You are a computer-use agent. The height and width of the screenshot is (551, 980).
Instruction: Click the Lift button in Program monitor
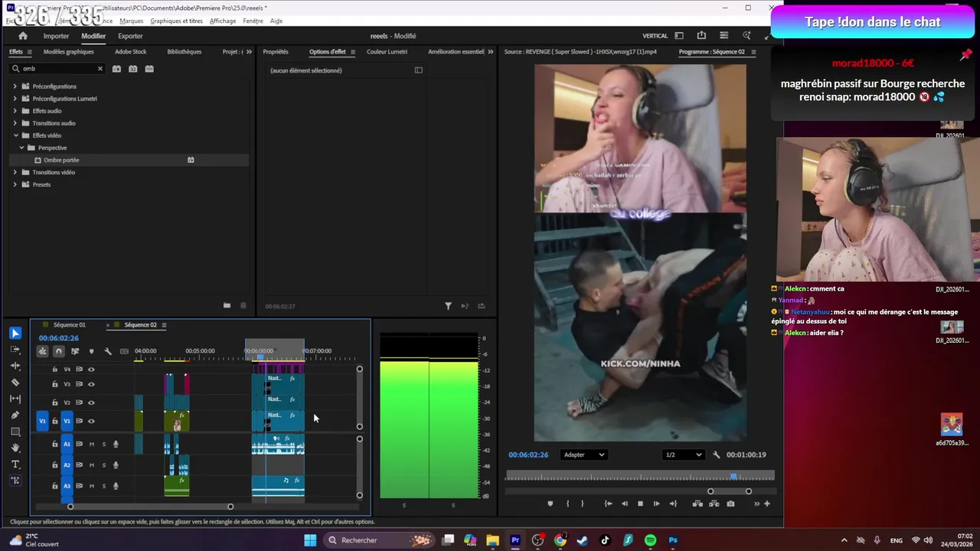pyautogui.click(x=697, y=504)
